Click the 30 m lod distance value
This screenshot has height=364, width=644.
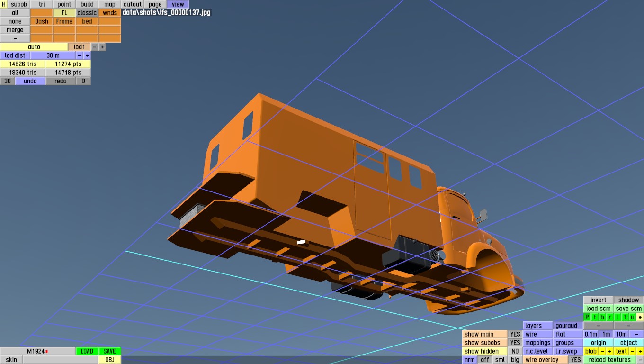53,55
